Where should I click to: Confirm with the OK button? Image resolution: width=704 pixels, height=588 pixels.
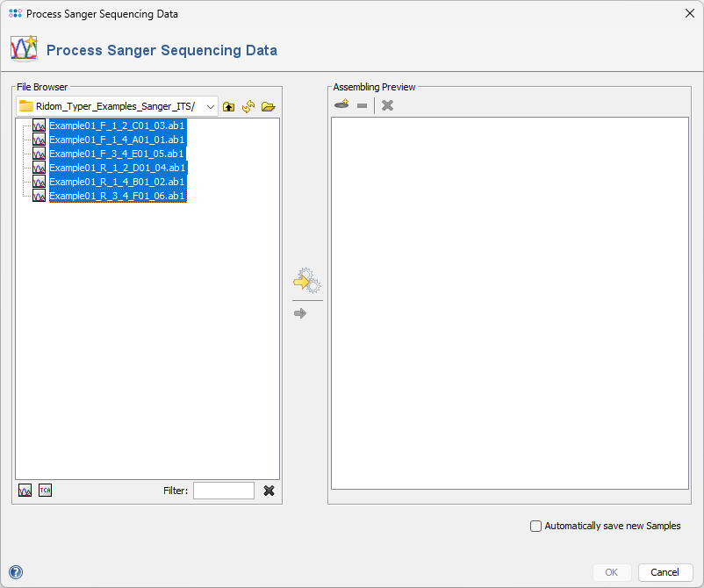(612, 572)
